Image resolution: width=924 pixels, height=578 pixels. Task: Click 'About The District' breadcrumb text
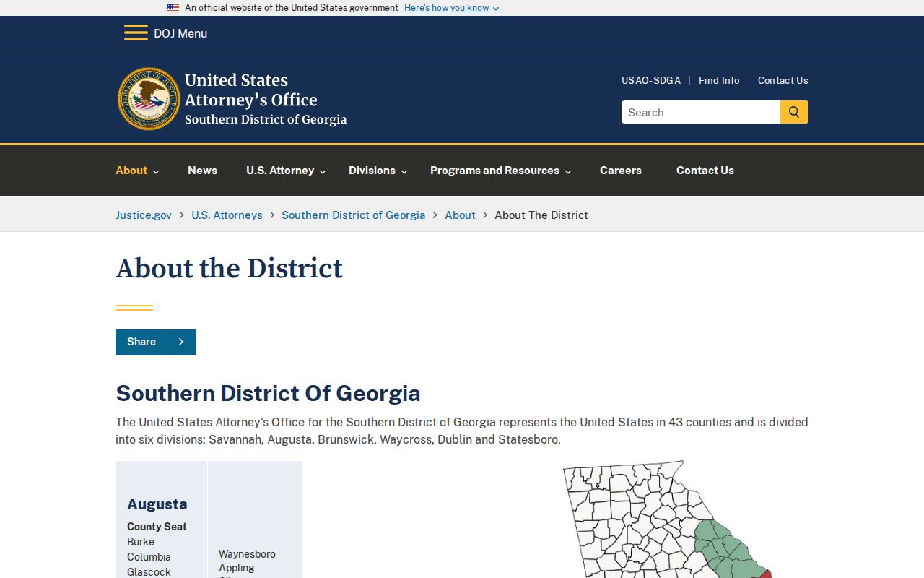click(x=541, y=215)
